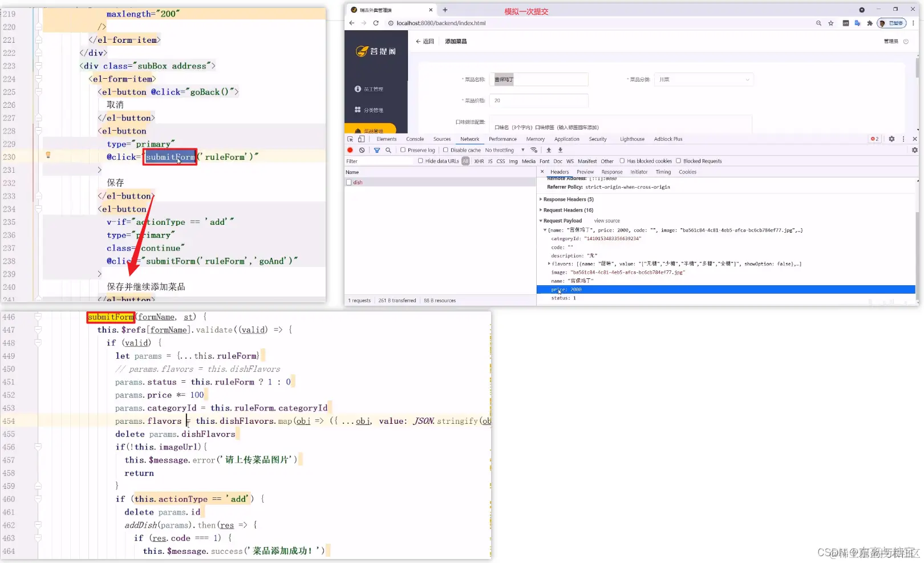Clear the network log

(362, 151)
